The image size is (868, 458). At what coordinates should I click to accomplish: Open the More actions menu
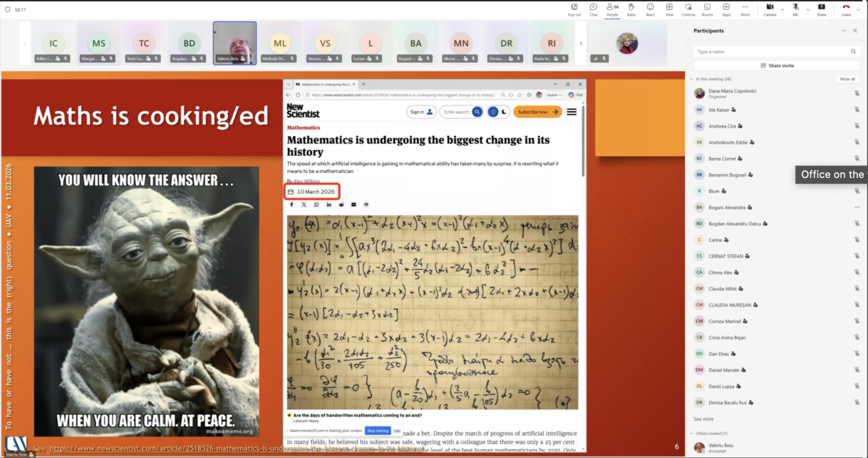click(745, 9)
